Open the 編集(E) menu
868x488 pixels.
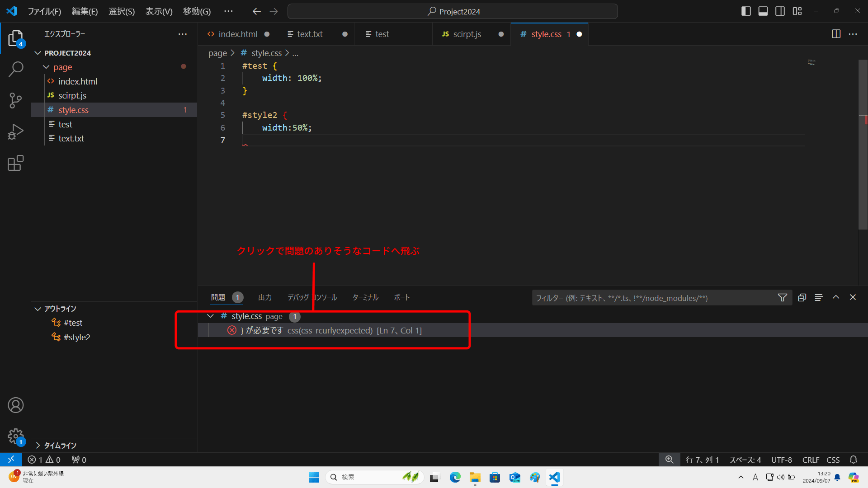(x=85, y=11)
